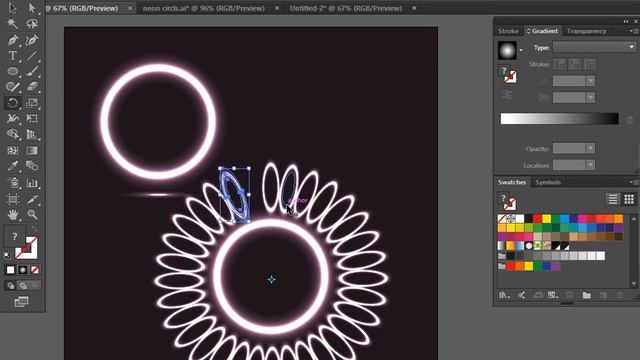Select the Selection (black arrow) tool

pyautogui.click(x=13, y=8)
